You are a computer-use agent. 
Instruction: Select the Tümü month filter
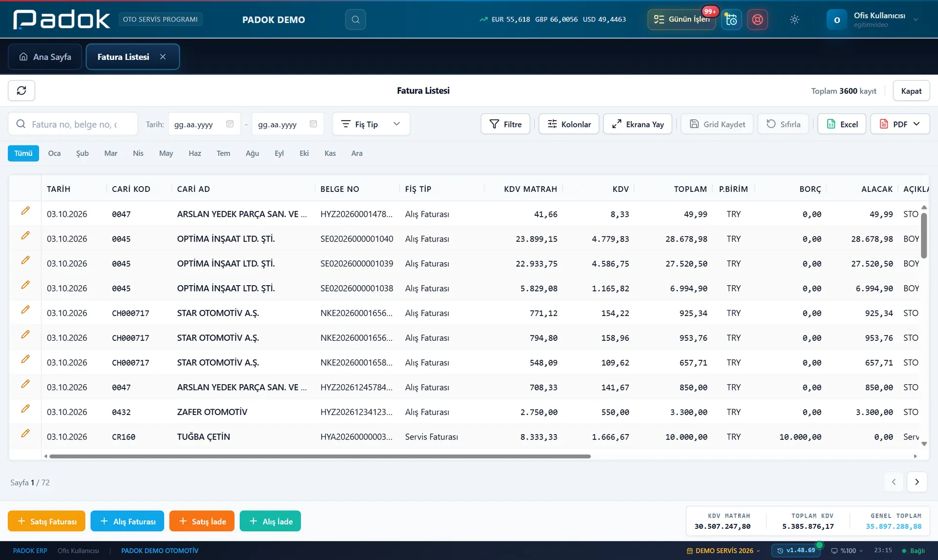(23, 153)
